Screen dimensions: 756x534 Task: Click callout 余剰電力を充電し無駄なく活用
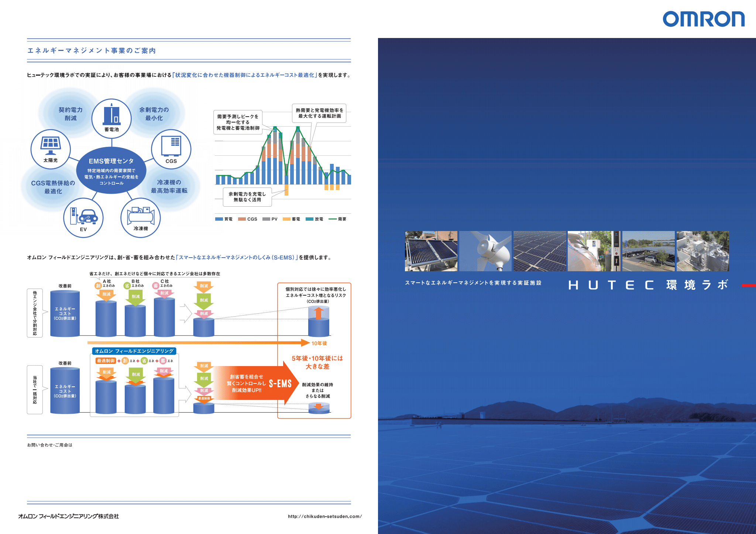tap(247, 197)
